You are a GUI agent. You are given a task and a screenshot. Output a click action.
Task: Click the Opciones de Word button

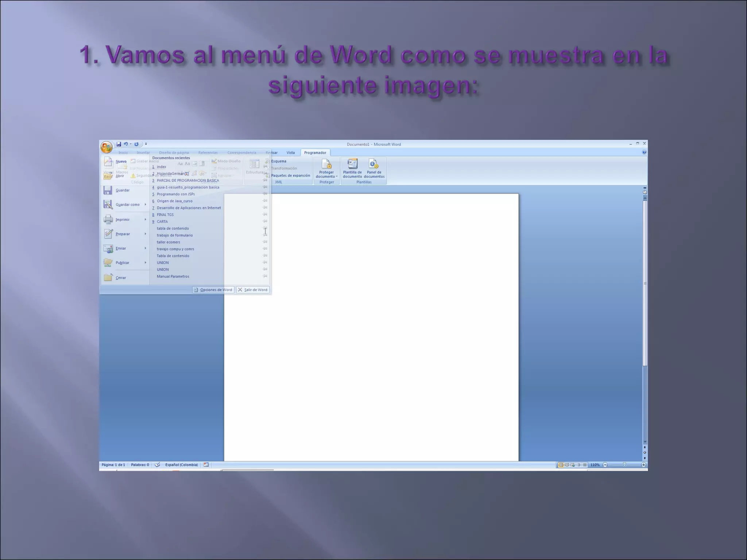(x=213, y=290)
